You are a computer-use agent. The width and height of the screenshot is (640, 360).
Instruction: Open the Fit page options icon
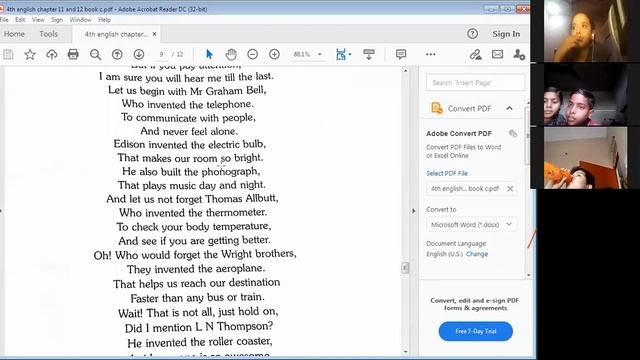click(x=343, y=54)
